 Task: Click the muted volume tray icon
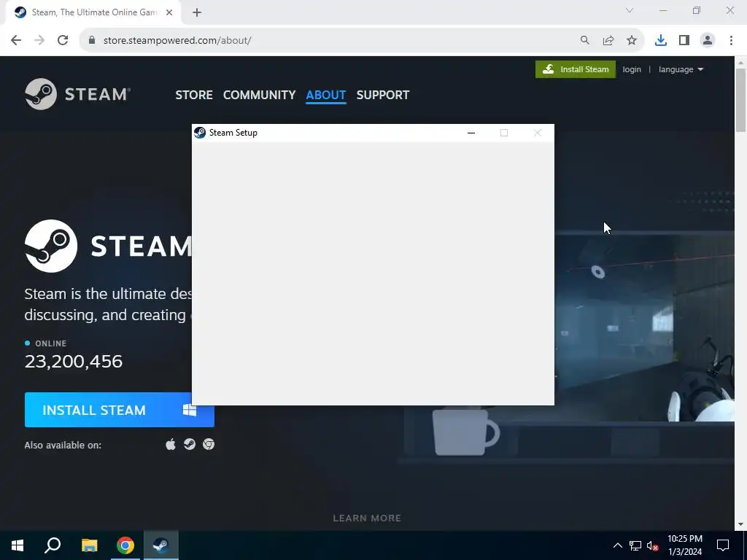[652, 545]
